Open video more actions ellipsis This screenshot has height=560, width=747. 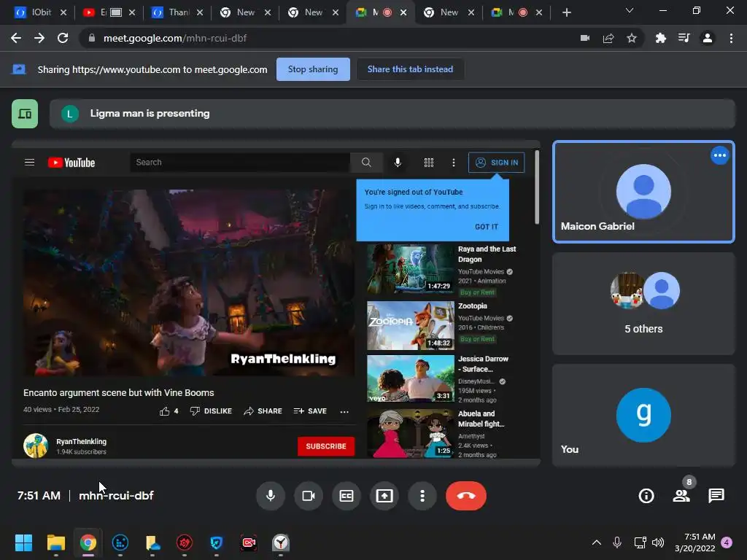344,411
